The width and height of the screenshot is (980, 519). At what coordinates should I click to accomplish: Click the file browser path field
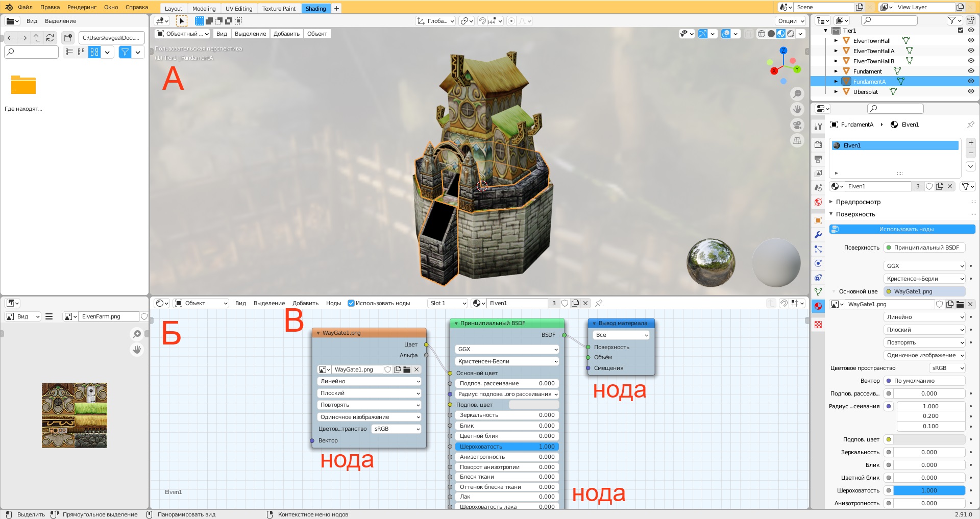point(111,38)
